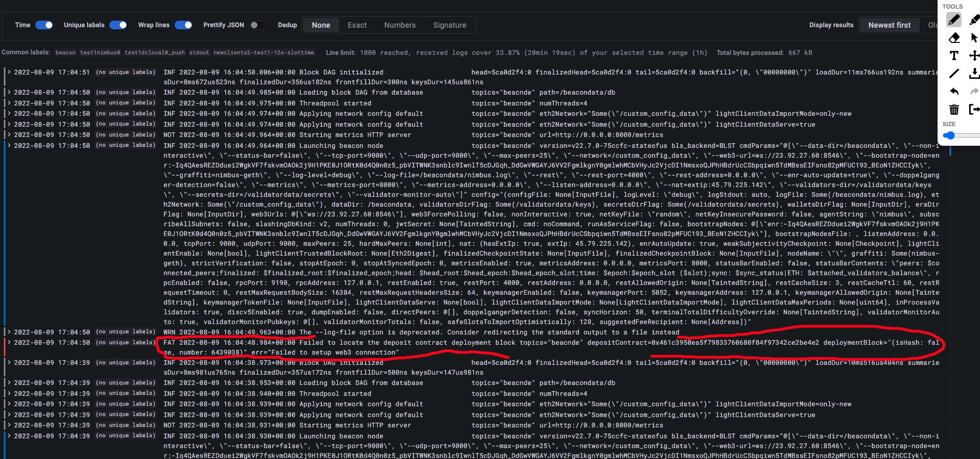The image size is (980, 459).
Task: Expand the FAT Failed to locate deposit contract row
Action: coord(9,343)
